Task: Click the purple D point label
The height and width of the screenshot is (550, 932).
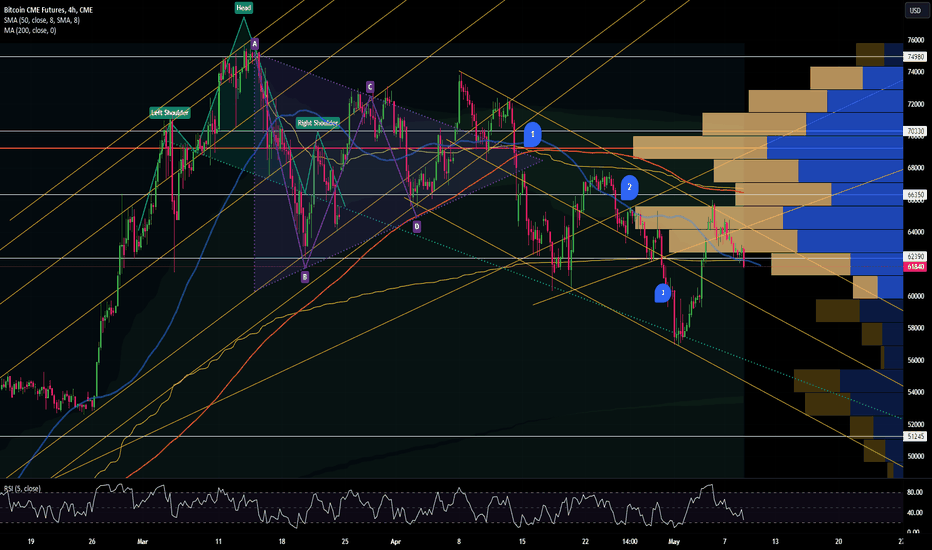Action: 417,227
